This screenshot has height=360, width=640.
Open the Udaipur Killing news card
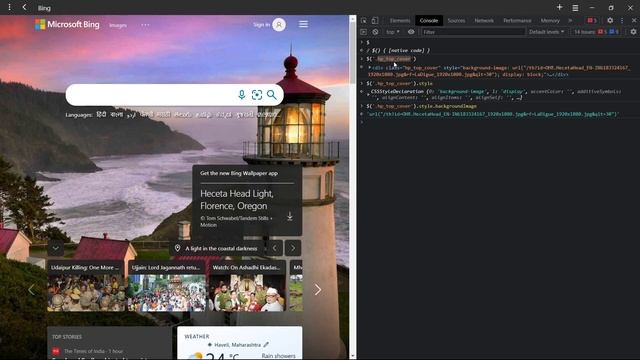tap(86, 286)
